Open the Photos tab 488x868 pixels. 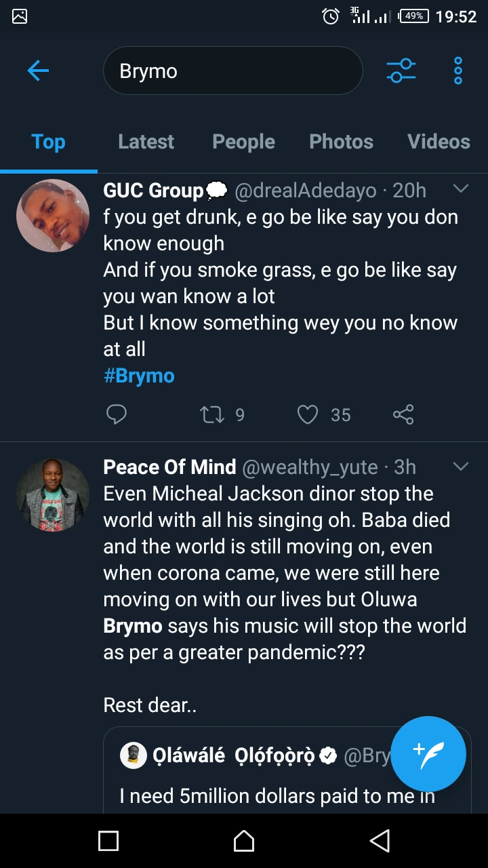[341, 142]
